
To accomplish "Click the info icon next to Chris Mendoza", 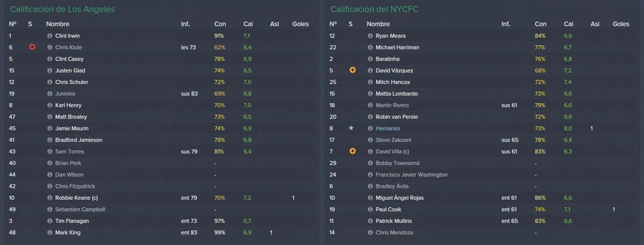I will click(x=370, y=232).
